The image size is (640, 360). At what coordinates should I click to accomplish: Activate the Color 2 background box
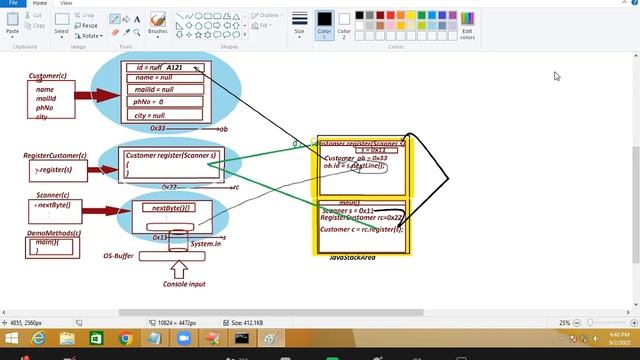coord(344,25)
